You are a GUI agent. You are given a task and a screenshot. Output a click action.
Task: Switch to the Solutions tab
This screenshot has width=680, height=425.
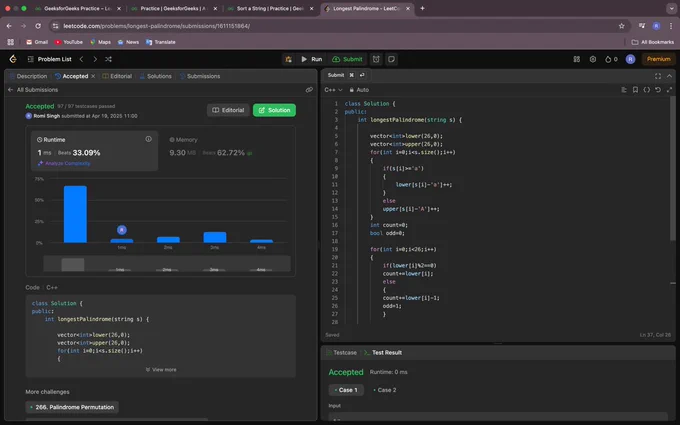[x=156, y=76]
